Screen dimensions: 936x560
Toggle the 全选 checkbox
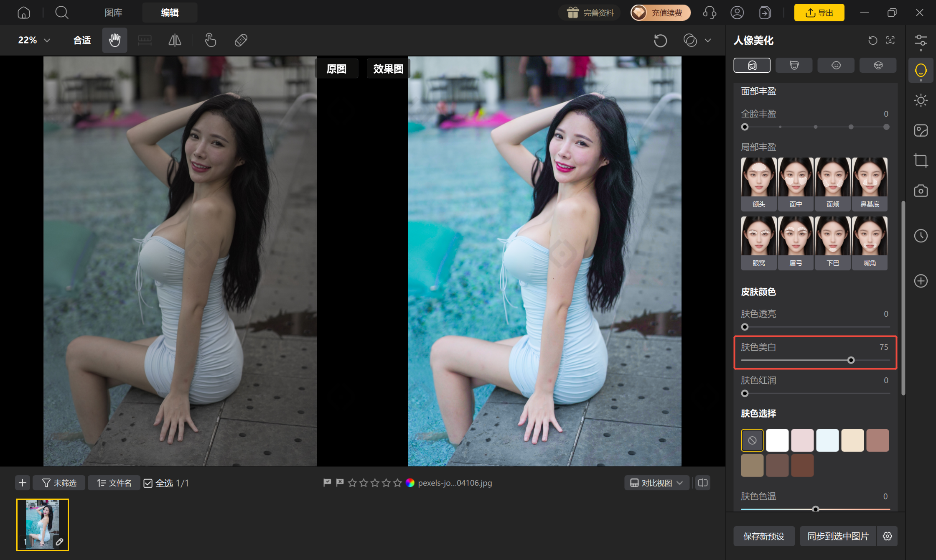tap(148, 483)
